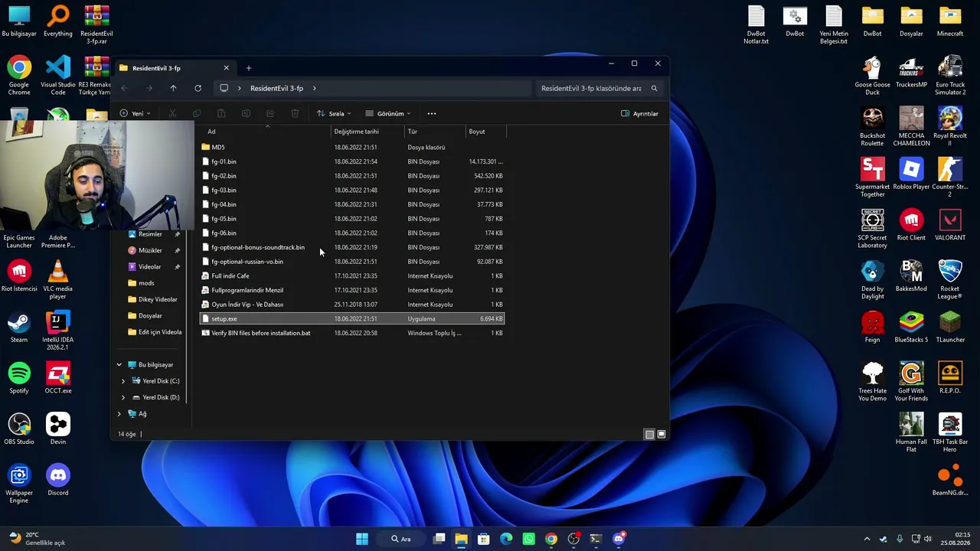Toggle the Ayrıntılar details pane
Screen dimensions: 980x551
639,114
